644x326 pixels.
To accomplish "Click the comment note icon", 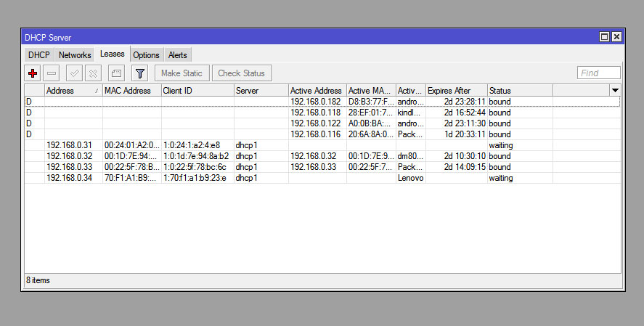I will point(116,73).
